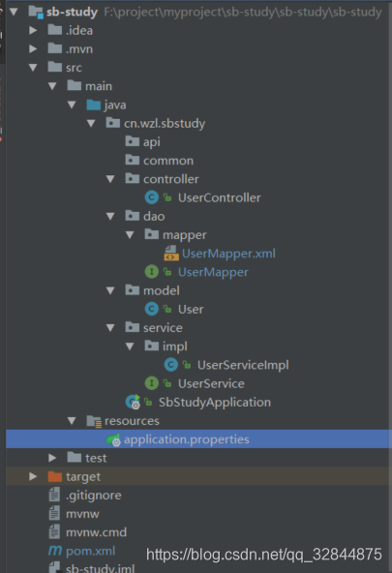Select the pom.xml file name
The image size is (392, 573).
pyautogui.click(x=91, y=551)
